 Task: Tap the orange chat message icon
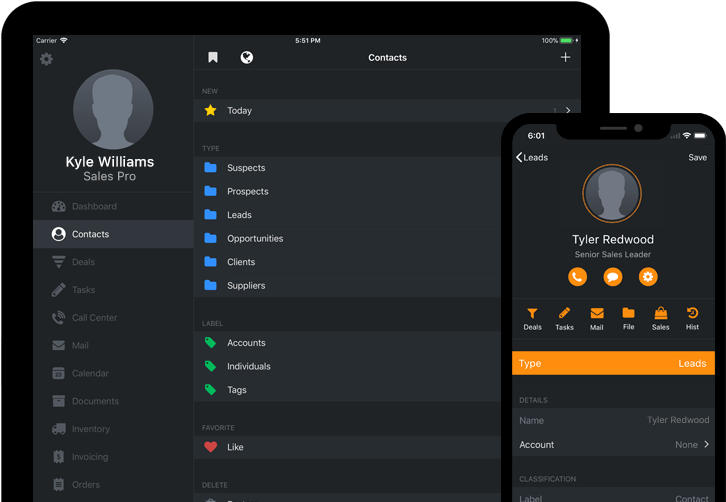612,277
